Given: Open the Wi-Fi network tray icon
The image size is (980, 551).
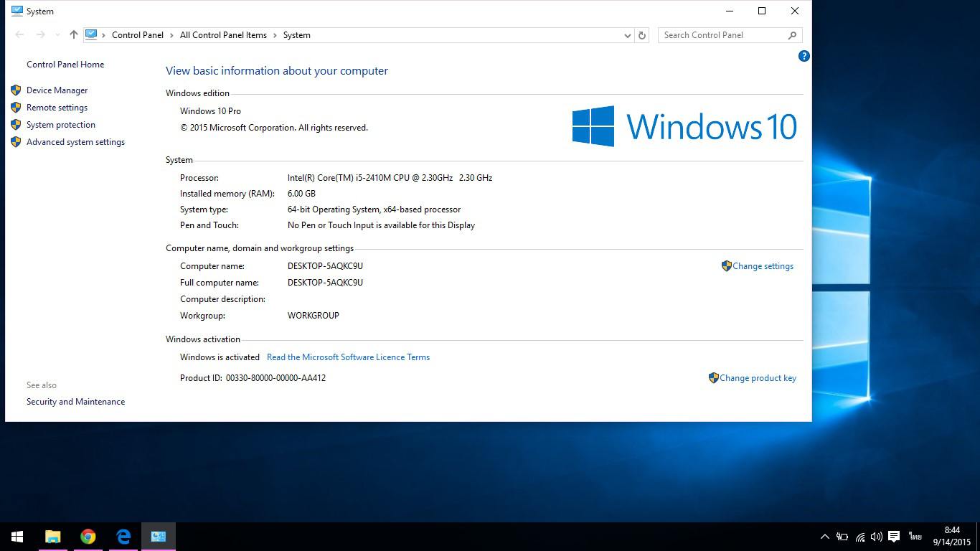Looking at the screenshot, I should click(859, 537).
